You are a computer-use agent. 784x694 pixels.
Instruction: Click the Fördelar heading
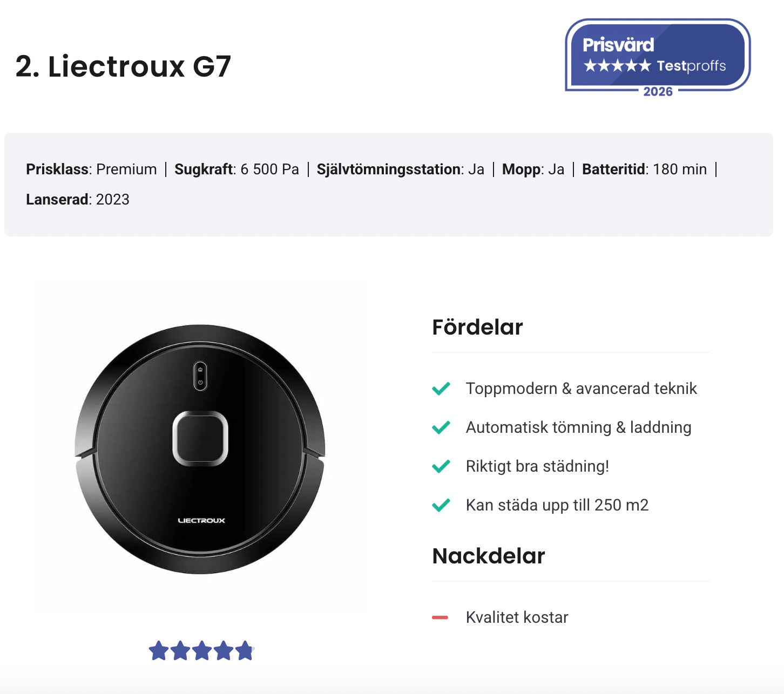coord(477,327)
